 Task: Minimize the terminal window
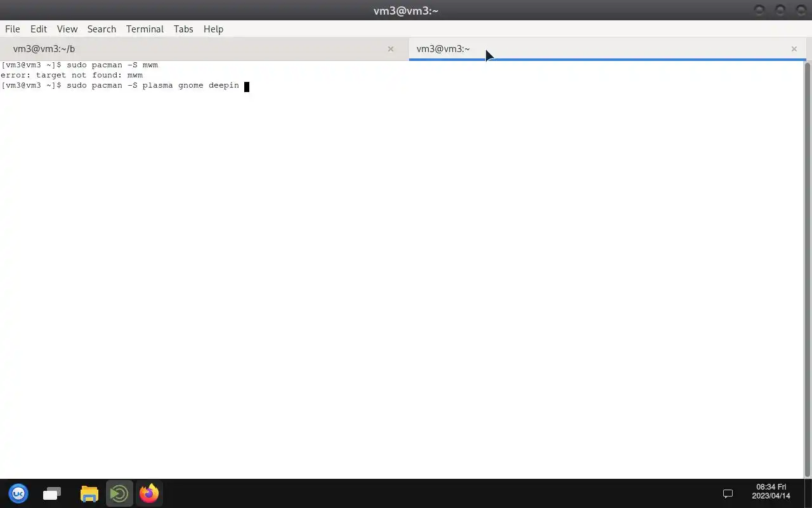(x=759, y=10)
